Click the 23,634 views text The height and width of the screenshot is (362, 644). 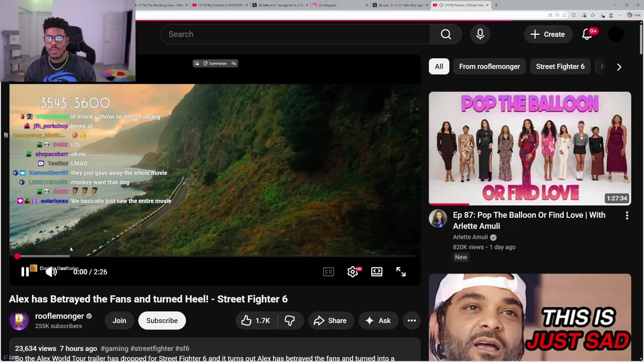click(x=36, y=348)
